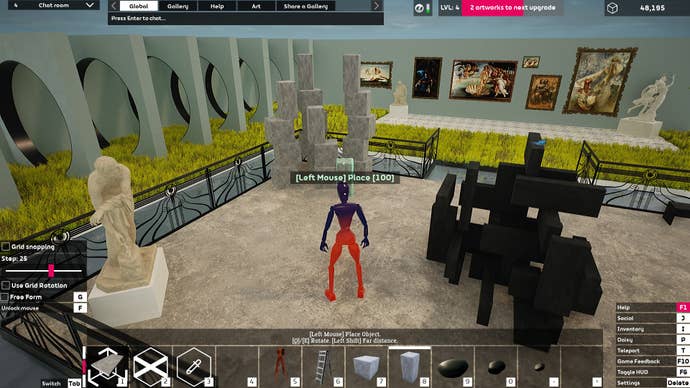The height and width of the screenshot is (388, 690).
Task: Select the red easel item in slot 5
Action: coord(280,367)
